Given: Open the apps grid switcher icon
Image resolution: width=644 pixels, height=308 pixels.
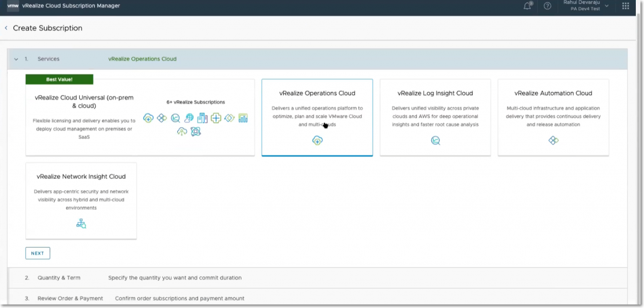Looking at the screenshot, I should coord(626,6).
